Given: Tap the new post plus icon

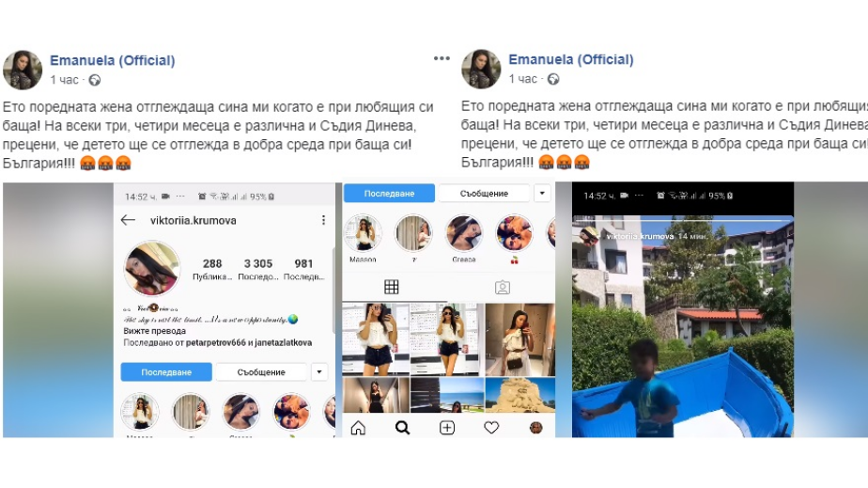Looking at the screenshot, I should coord(447,428).
